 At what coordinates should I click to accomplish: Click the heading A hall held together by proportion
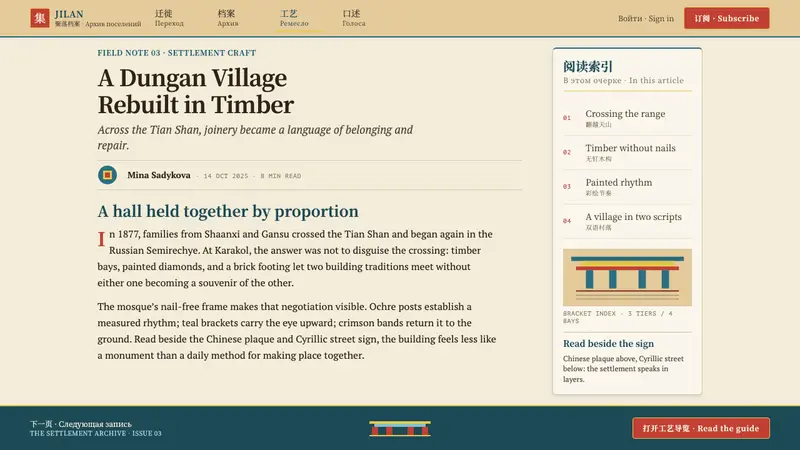[228, 211]
